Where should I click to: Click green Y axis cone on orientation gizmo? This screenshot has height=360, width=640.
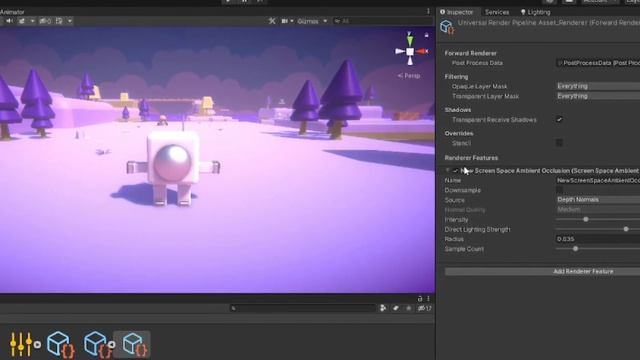[410, 40]
